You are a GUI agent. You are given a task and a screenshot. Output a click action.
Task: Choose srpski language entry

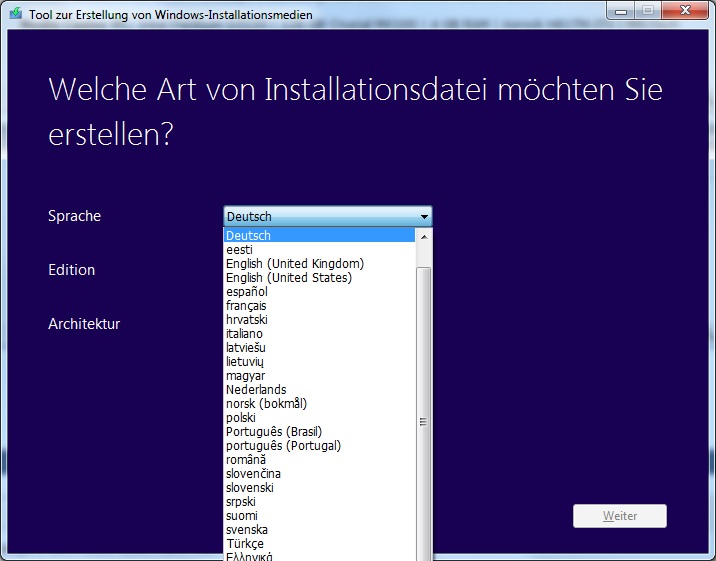(x=320, y=502)
